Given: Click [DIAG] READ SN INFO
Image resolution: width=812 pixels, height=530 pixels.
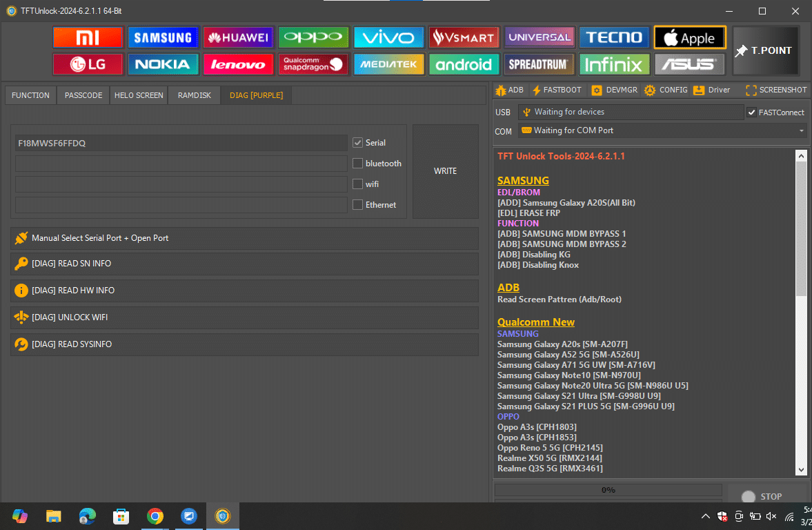Looking at the screenshot, I should 244,264.
